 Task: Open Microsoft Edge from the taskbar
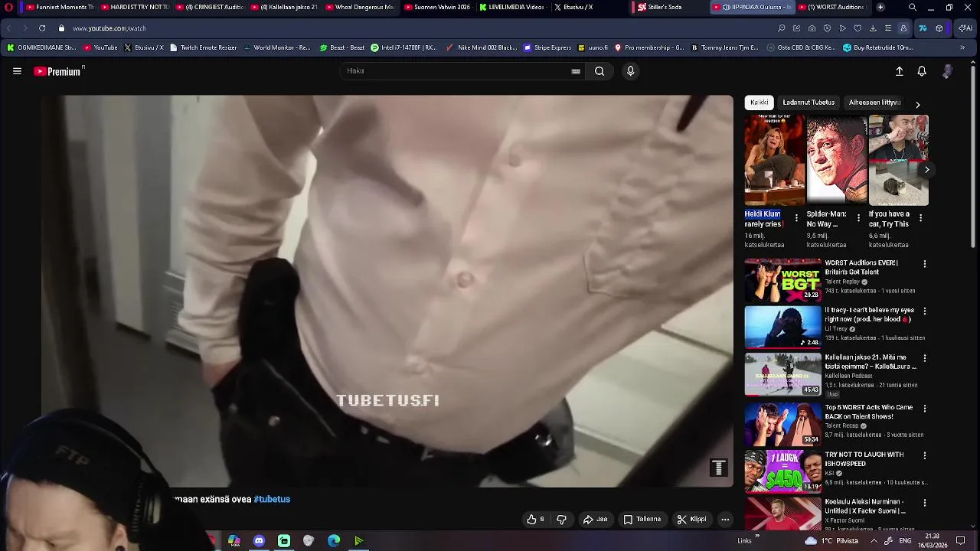click(x=334, y=541)
